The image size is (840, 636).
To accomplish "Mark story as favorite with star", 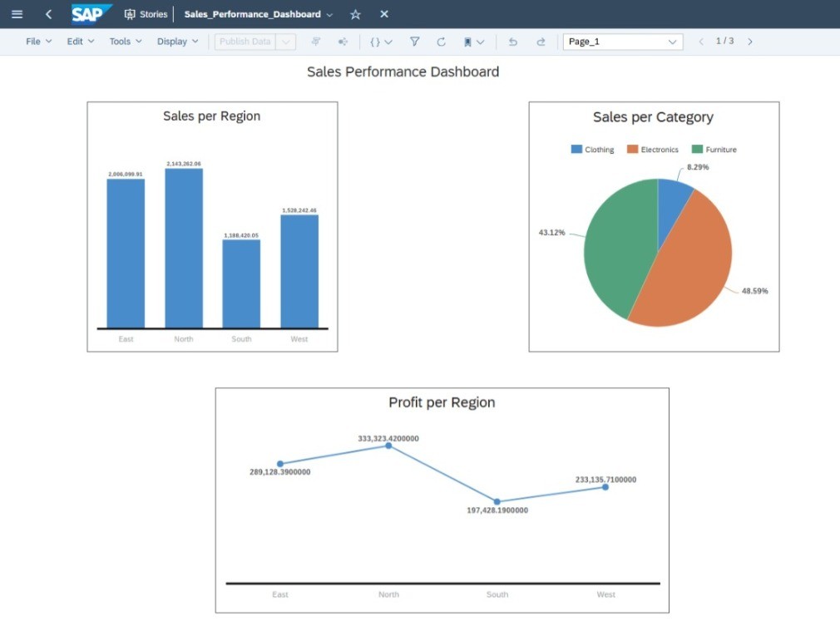I will point(355,14).
